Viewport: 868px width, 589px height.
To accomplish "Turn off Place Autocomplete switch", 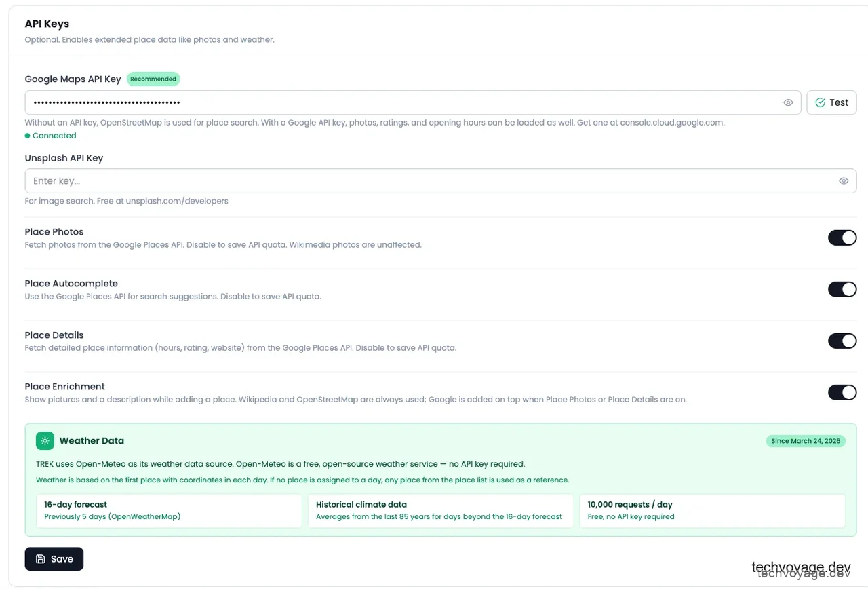I will click(x=842, y=289).
